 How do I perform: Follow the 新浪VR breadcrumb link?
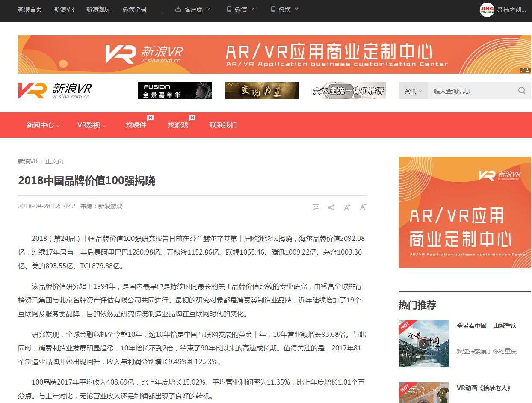click(x=27, y=161)
